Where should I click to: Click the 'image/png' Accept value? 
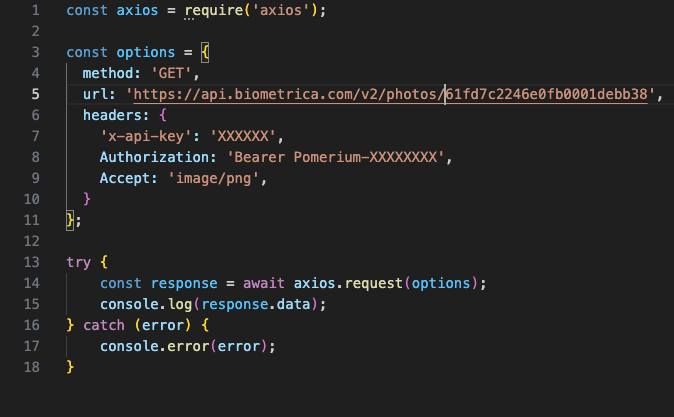pyautogui.click(x=214, y=178)
